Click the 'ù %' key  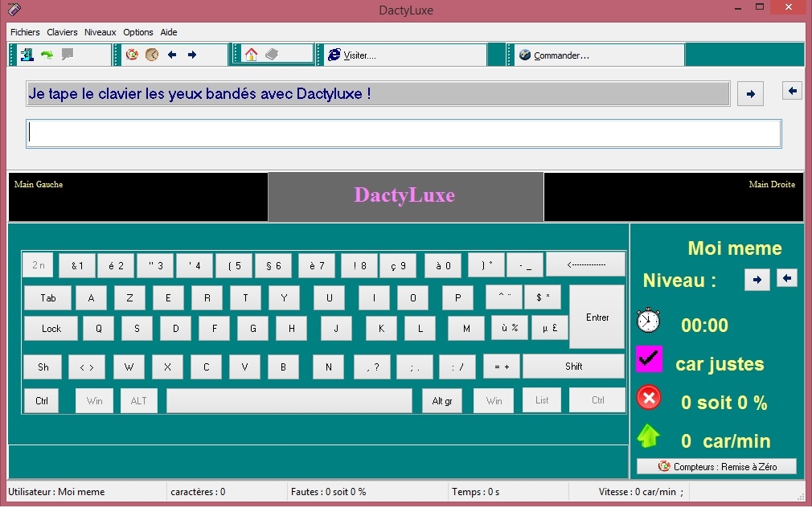(x=510, y=328)
